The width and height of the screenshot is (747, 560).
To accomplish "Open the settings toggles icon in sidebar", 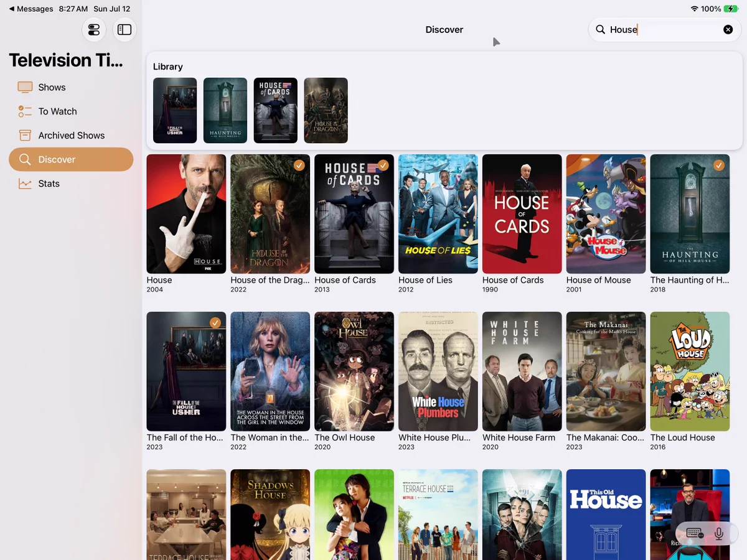I will pos(94,30).
